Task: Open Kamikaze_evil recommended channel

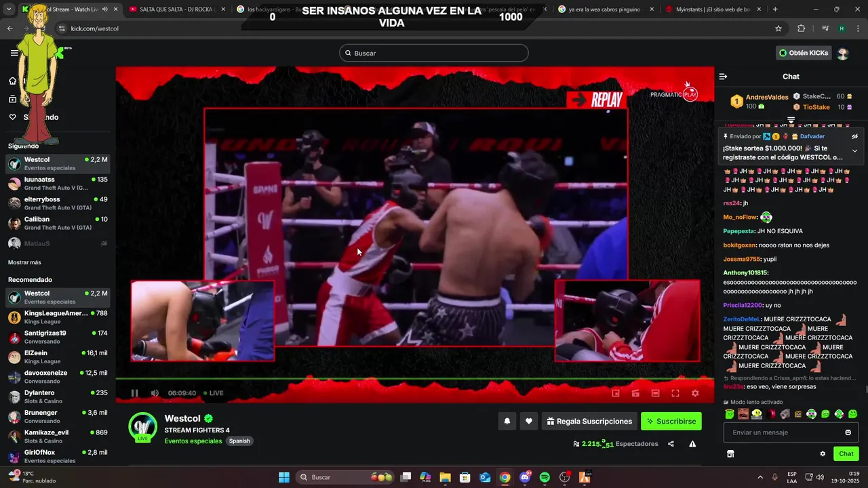Action: 58,436
